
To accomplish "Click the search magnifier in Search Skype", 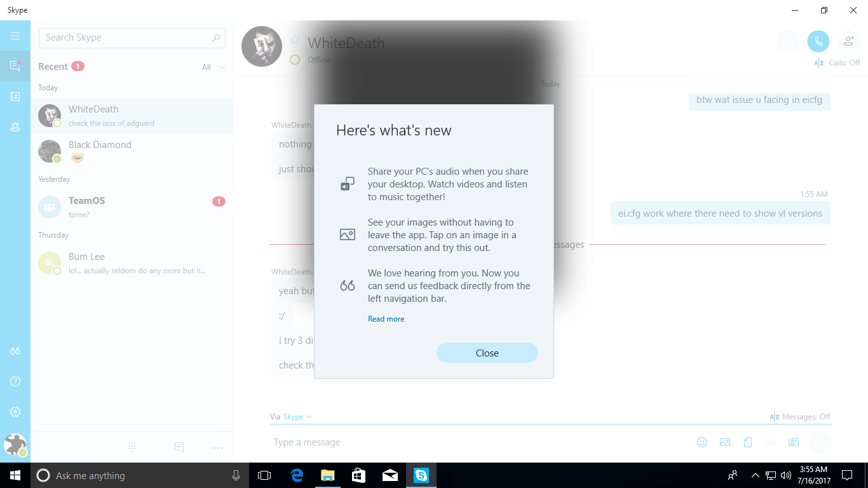I will tap(217, 37).
